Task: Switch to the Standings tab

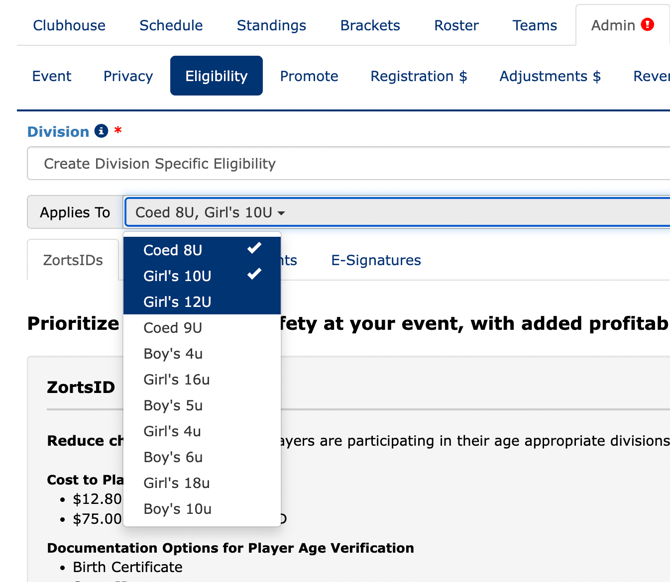Action: (272, 25)
